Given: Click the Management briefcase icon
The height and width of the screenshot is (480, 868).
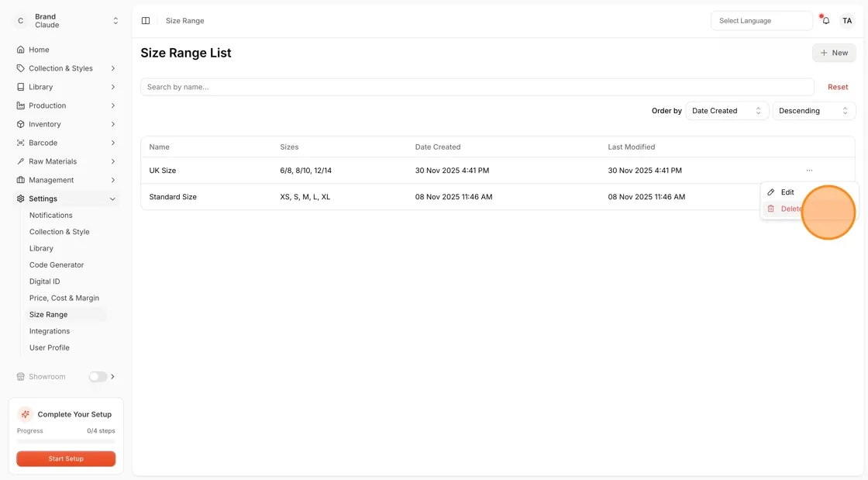Looking at the screenshot, I should [20, 180].
